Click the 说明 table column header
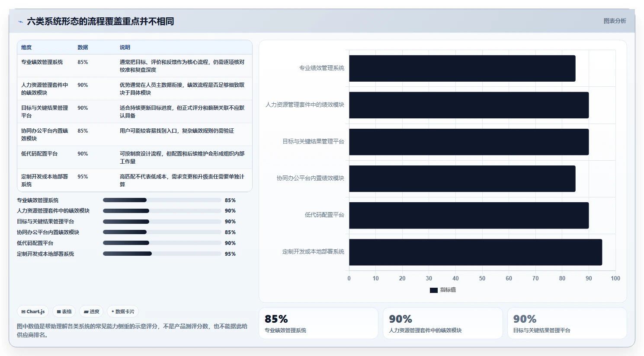Viewport: 644px width, 356px height. (125, 48)
